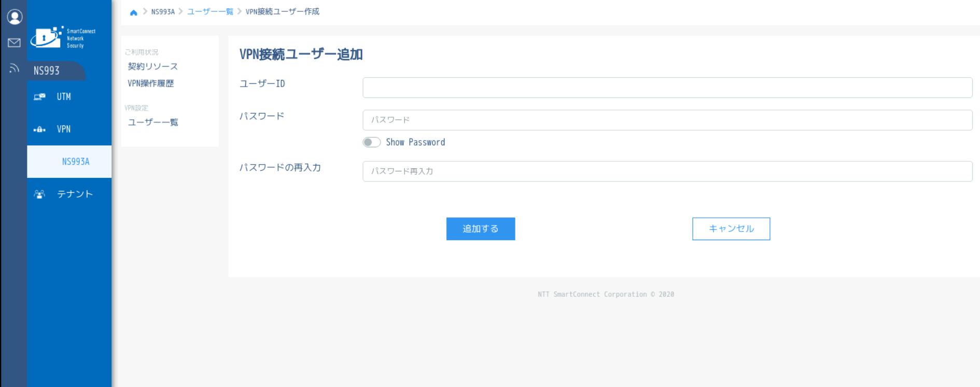Image resolution: width=980 pixels, height=387 pixels.
Task: Click the RSS feed icon
Action: [15, 68]
